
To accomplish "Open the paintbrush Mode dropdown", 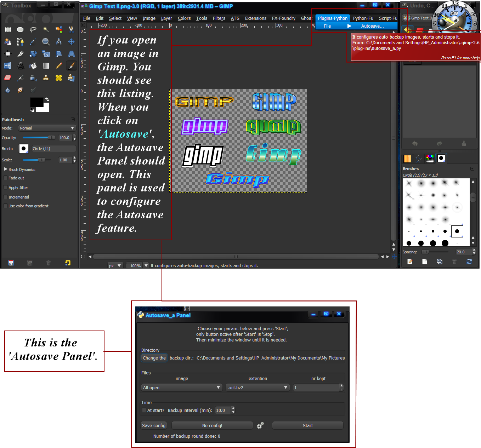I will pyautogui.click(x=47, y=128).
